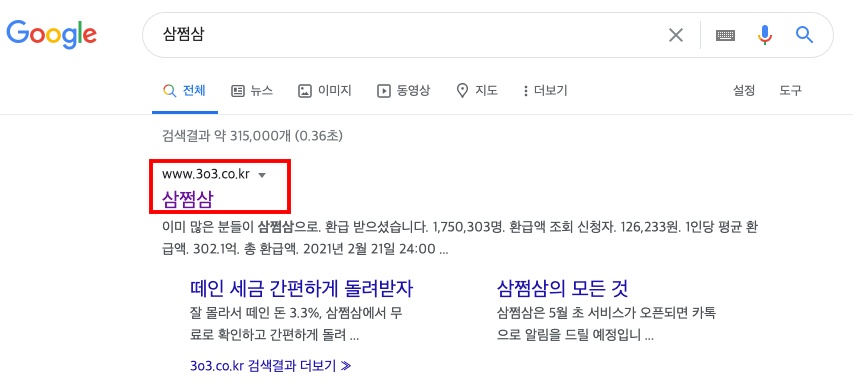Click the www.3o3.co.kr URL text
The image size is (853, 392).
point(206,175)
